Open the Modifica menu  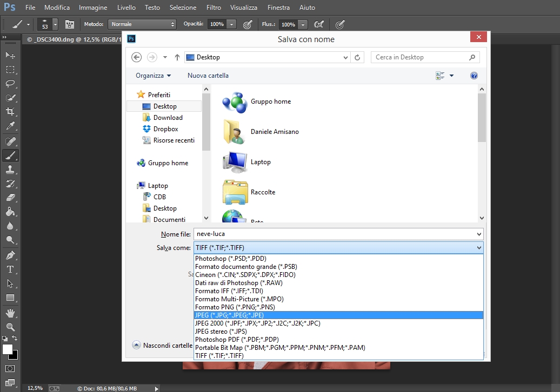(x=57, y=8)
